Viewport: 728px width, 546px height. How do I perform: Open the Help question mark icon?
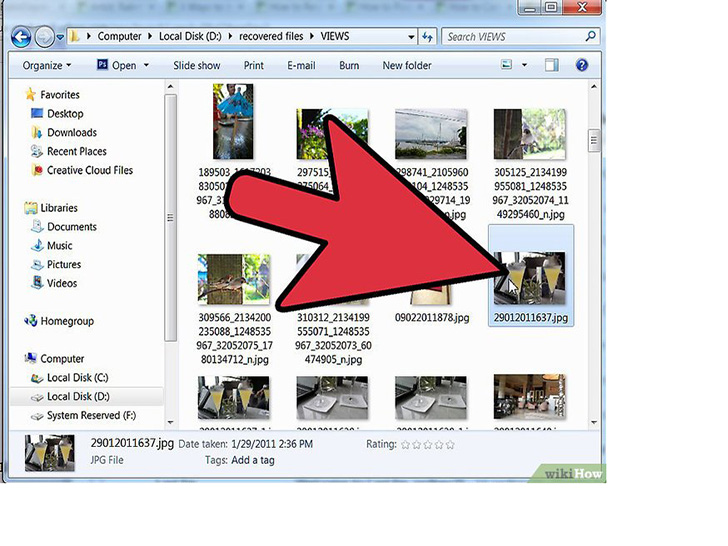(x=582, y=65)
